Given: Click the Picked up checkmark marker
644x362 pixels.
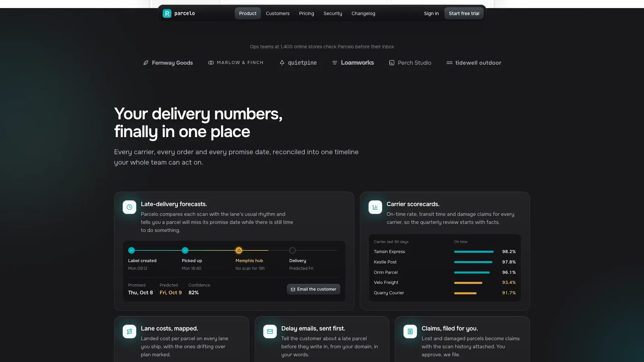Looking at the screenshot, I should coord(185,250).
